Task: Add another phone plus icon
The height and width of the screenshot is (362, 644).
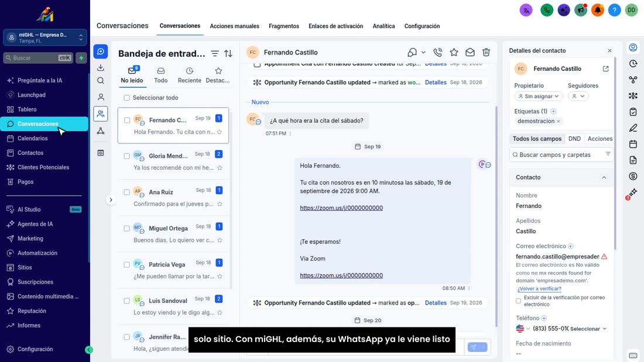Action: 544,318
